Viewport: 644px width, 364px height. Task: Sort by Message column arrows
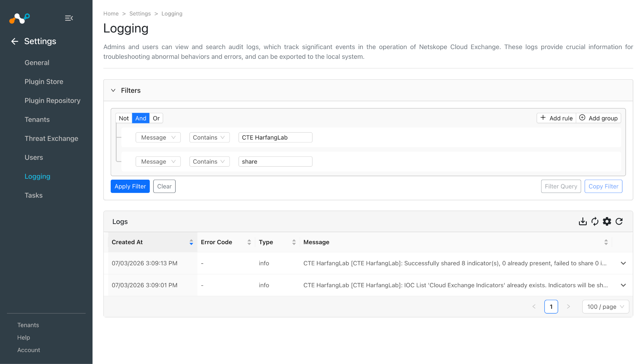pos(606,242)
